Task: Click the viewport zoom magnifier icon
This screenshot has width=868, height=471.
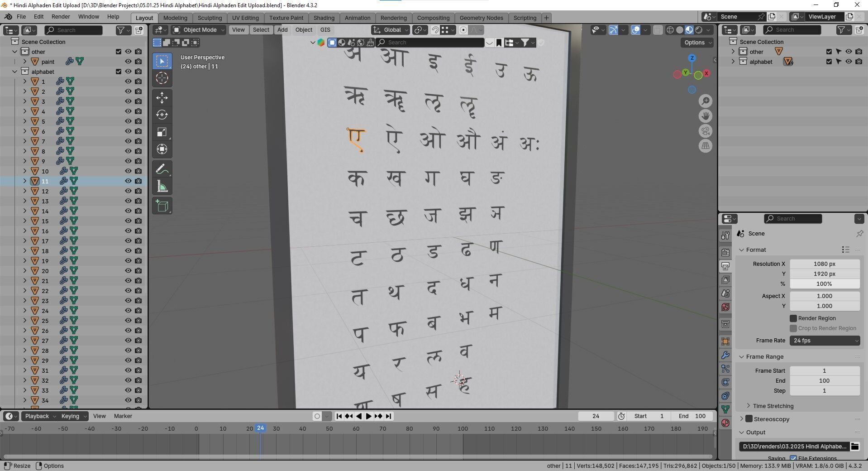Action: (705, 101)
